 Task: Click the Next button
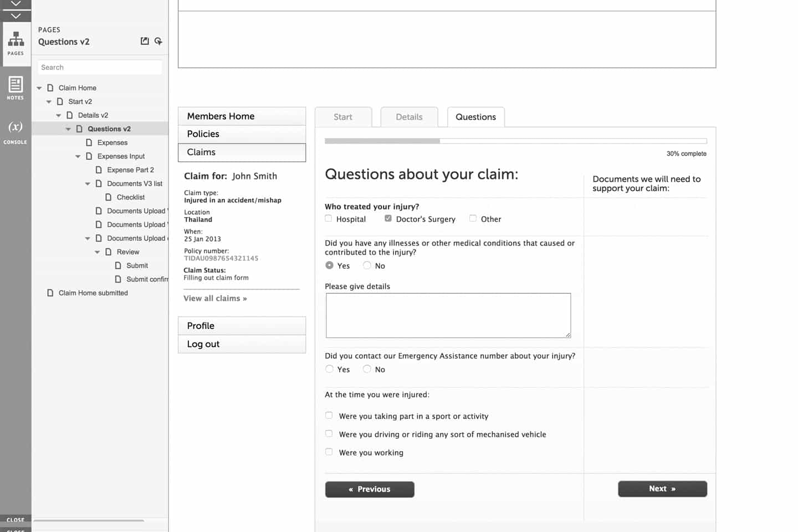click(662, 489)
